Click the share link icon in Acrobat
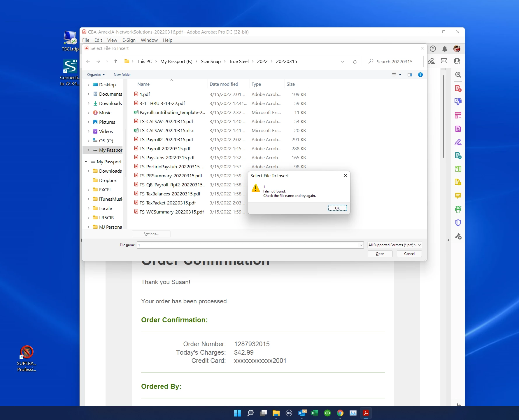The width and height of the screenshot is (519, 420). pos(431,61)
